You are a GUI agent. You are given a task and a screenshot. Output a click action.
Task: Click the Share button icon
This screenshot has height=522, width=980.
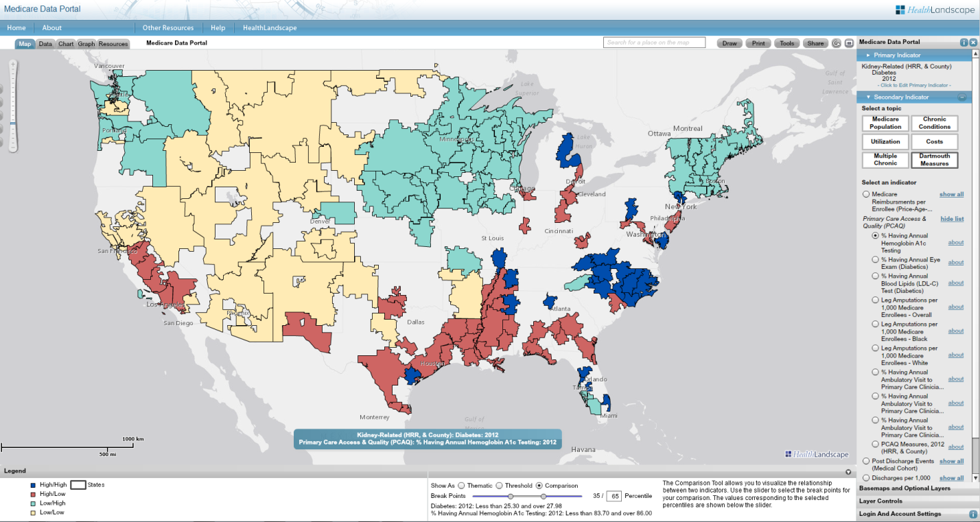coord(815,43)
